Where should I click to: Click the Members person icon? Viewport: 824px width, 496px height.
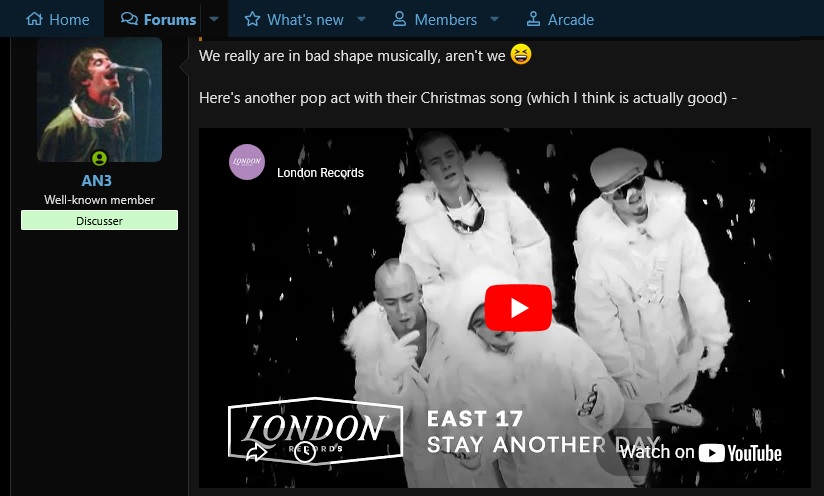pos(399,19)
